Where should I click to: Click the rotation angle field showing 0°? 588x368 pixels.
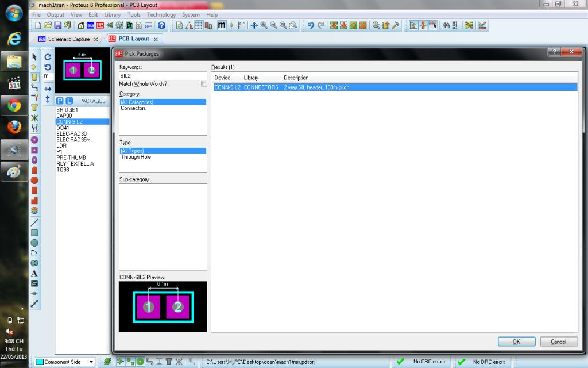[47, 76]
